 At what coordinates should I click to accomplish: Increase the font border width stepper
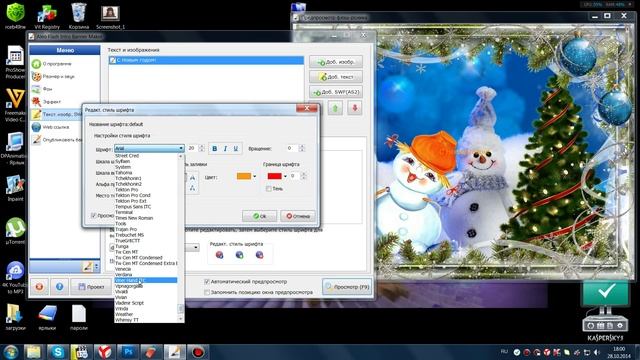pos(303,174)
